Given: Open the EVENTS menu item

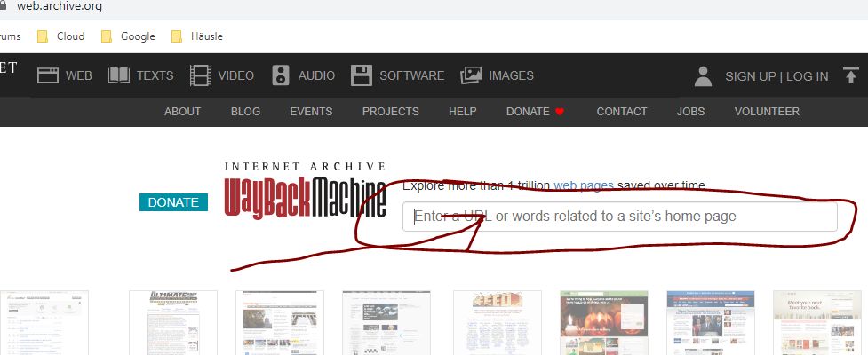Looking at the screenshot, I should click(x=311, y=112).
